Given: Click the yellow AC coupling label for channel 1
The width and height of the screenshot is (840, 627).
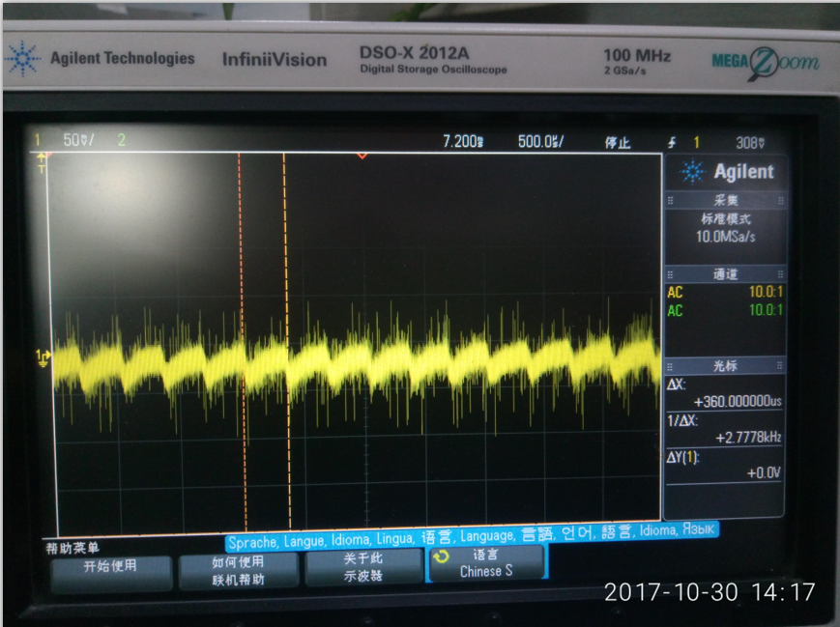Looking at the screenshot, I should 675,293.
